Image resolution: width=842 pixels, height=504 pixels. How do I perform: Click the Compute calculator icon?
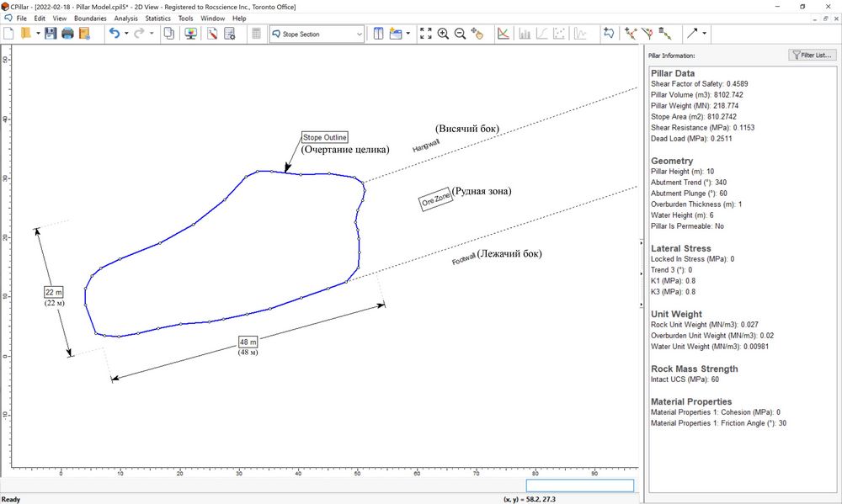click(x=257, y=34)
